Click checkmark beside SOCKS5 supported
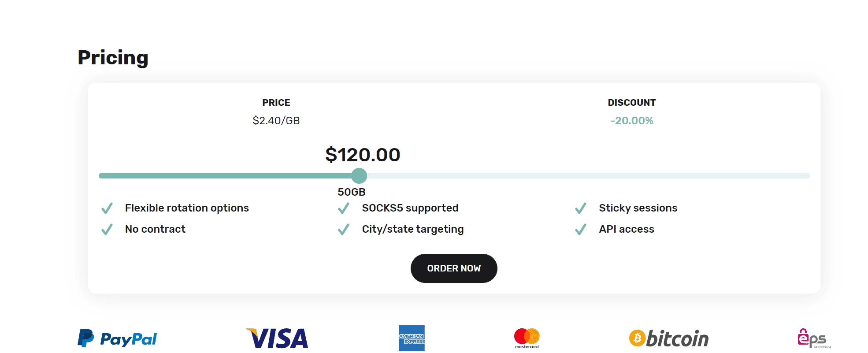Screen dimensions: 868x353 coord(344,208)
